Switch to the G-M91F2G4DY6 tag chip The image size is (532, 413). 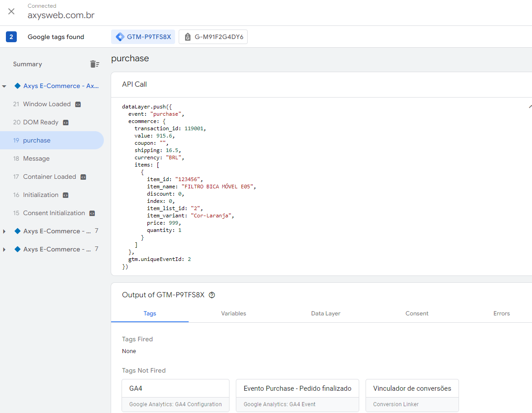(213, 37)
